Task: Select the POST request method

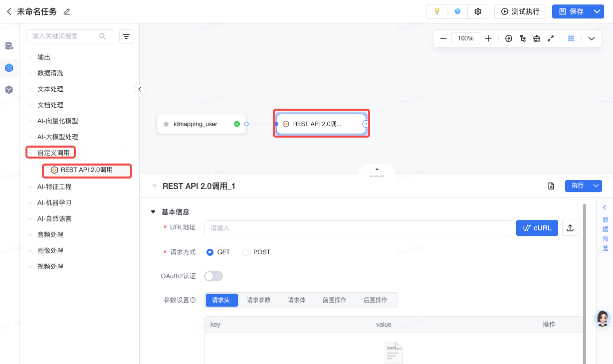Action: point(246,252)
